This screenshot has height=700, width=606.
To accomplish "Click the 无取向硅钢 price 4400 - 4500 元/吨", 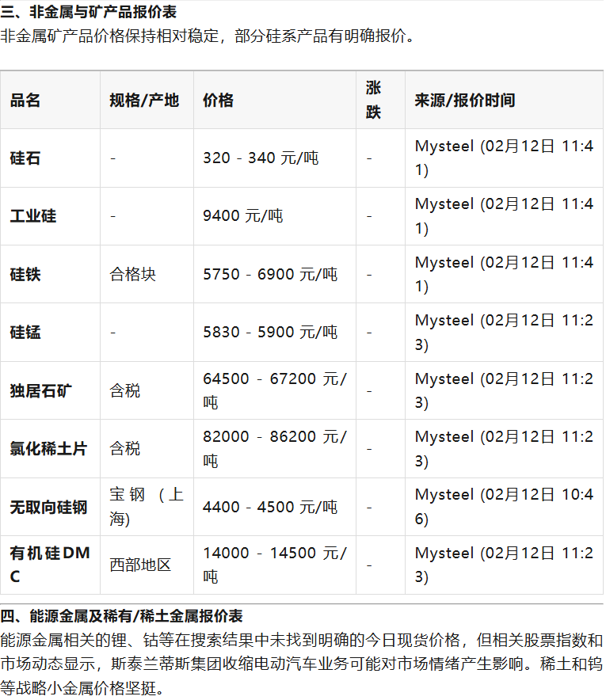I will pos(270,507).
